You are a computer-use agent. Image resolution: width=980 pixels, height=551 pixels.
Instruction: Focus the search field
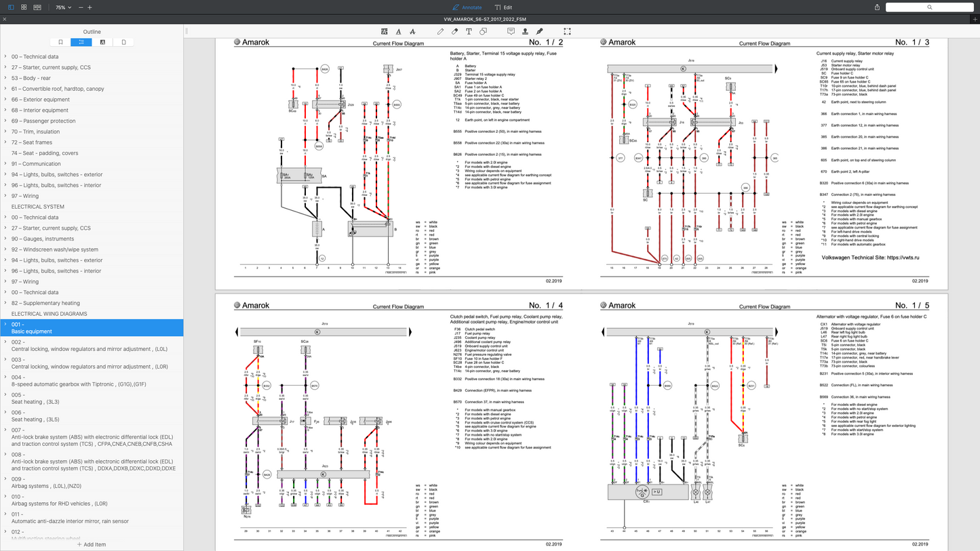(929, 7)
